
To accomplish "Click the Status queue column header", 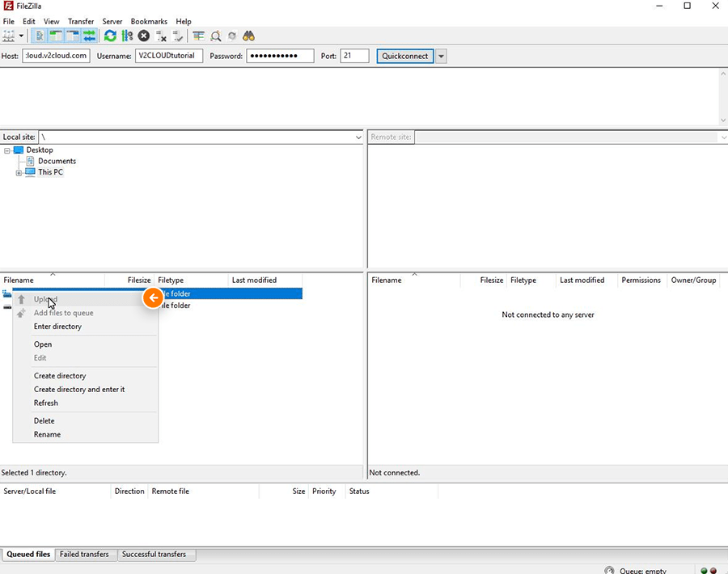I will (392, 492).
